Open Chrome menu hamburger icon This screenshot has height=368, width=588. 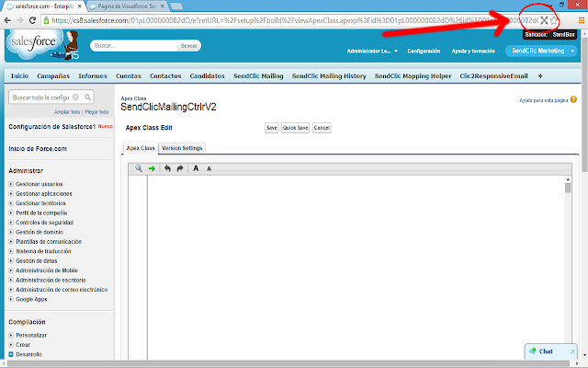coord(582,20)
